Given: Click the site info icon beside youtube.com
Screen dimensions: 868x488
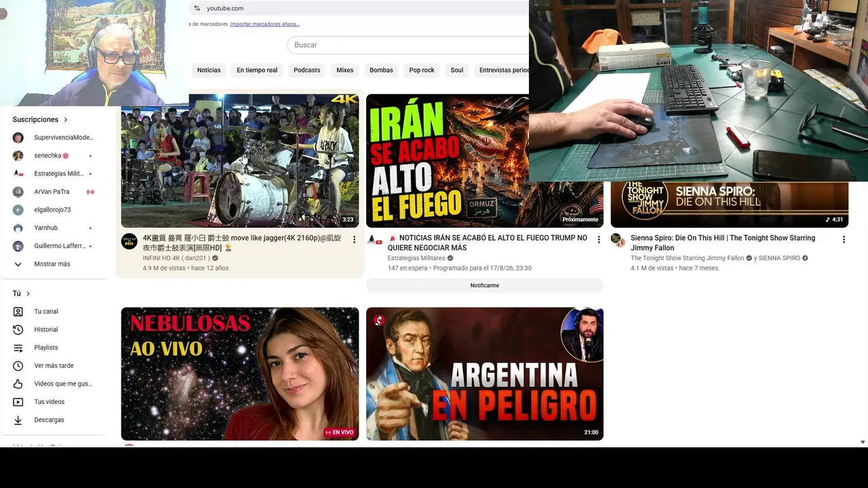Looking at the screenshot, I should pyautogui.click(x=197, y=8).
